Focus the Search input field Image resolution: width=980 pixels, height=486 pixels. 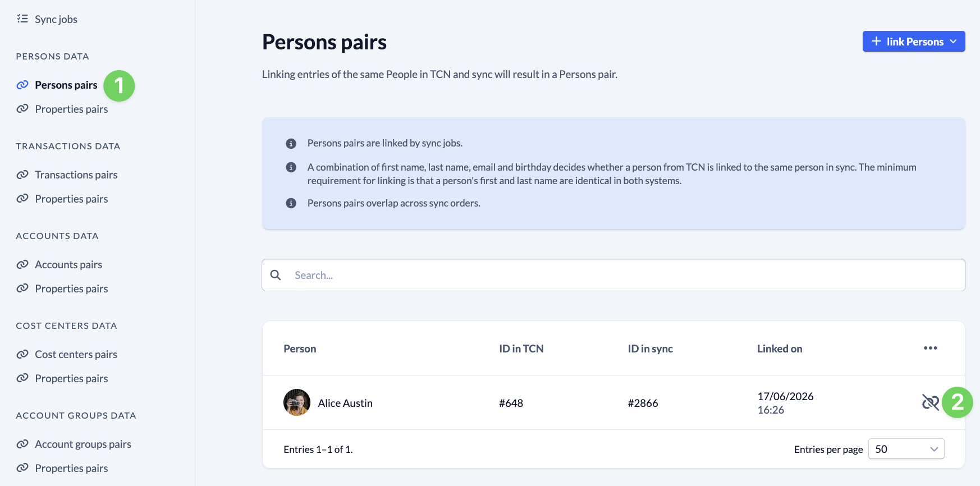coord(613,275)
